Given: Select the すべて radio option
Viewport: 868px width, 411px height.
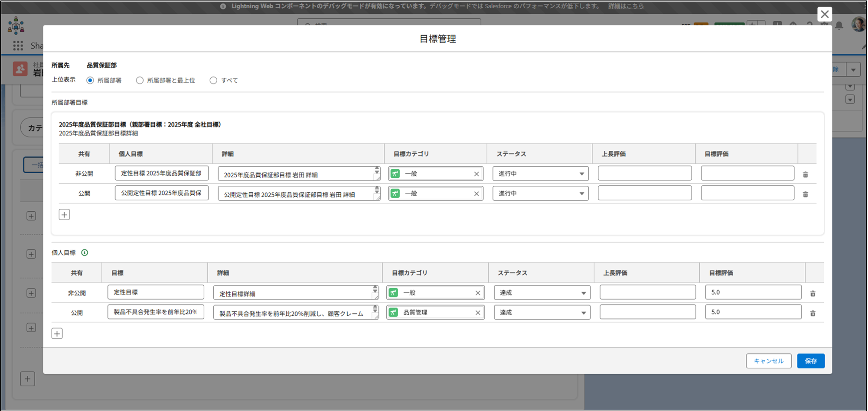Looking at the screenshot, I should click(213, 81).
